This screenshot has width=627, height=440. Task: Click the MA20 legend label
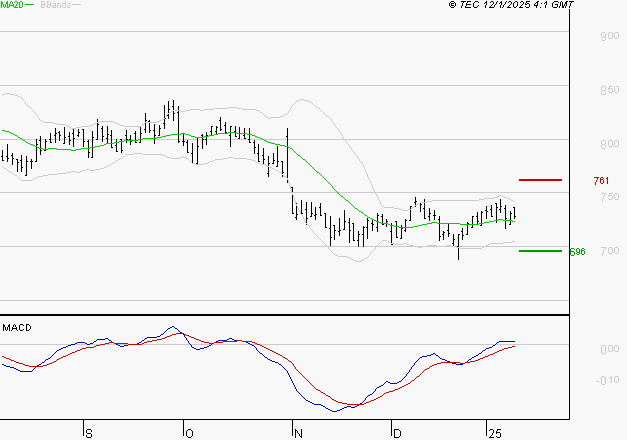tap(12, 5)
